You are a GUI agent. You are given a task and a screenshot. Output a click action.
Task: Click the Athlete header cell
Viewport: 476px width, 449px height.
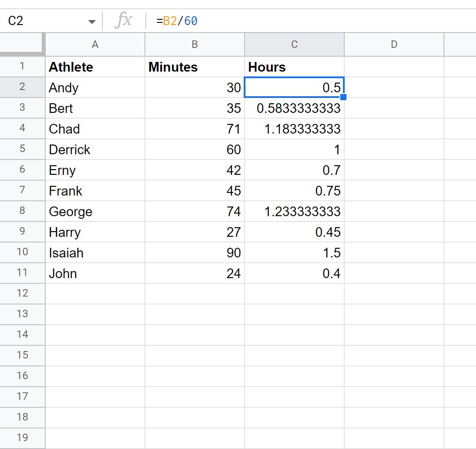click(95, 66)
